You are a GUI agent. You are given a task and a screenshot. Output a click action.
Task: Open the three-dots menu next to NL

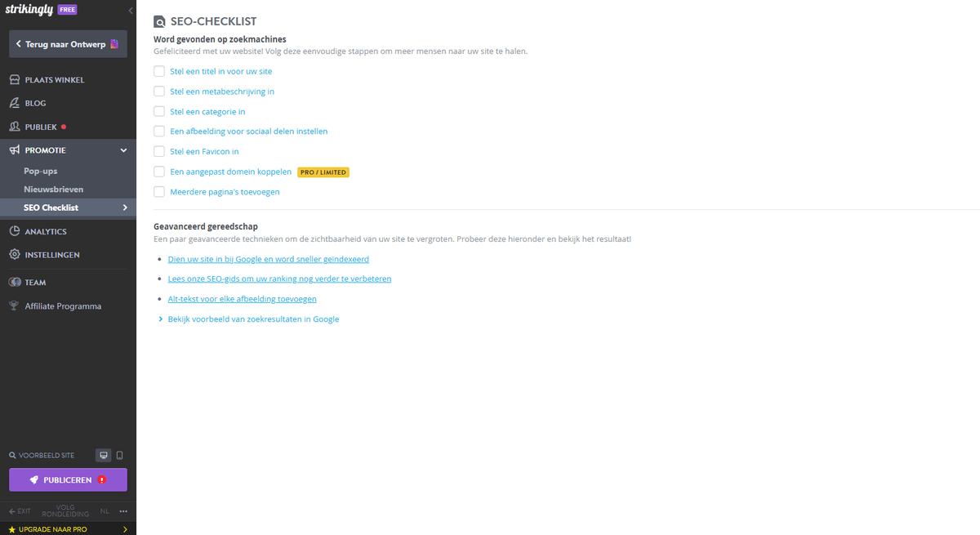[x=123, y=510]
